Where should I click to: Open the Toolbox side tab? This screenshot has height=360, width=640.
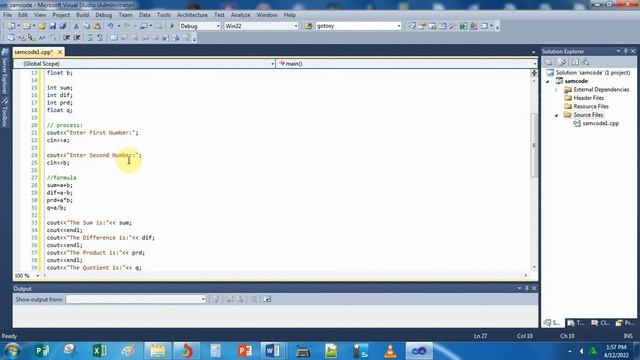pyautogui.click(x=5, y=112)
